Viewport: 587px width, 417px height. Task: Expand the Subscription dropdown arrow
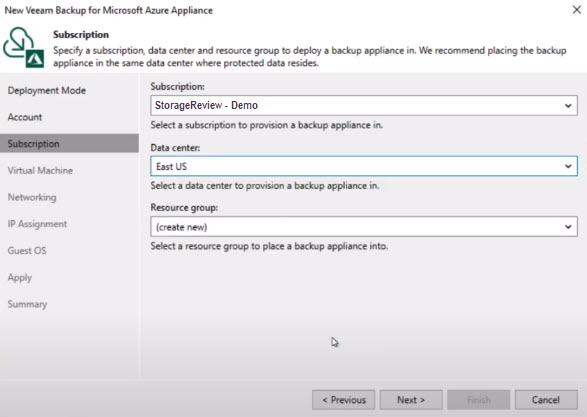click(568, 106)
